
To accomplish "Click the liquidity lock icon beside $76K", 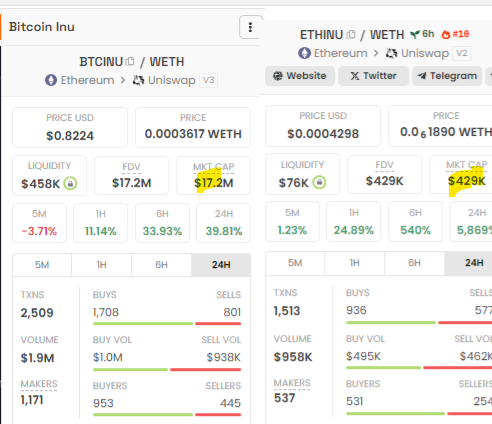I will [x=319, y=182].
